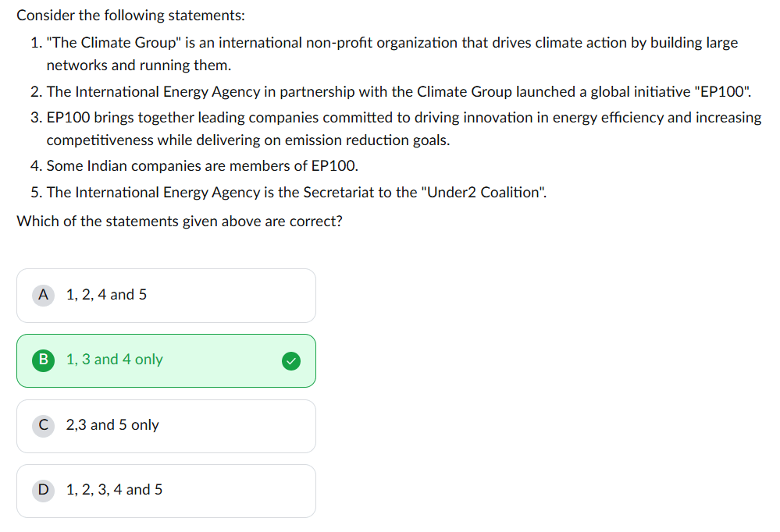This screenshot has width=780, height=532.
Task: Click the letter A badge
Action: (43, 295)
